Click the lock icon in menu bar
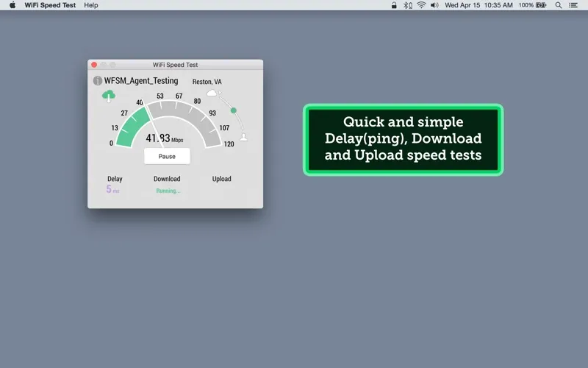This screenshot has height=368, width=588. 394,5
